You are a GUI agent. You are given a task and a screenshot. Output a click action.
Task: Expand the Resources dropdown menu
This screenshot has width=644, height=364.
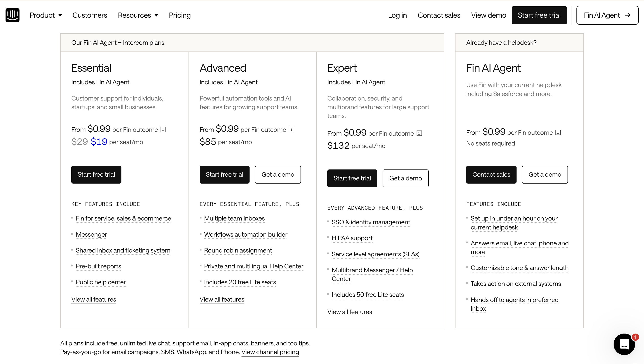[x=138, y=15]
